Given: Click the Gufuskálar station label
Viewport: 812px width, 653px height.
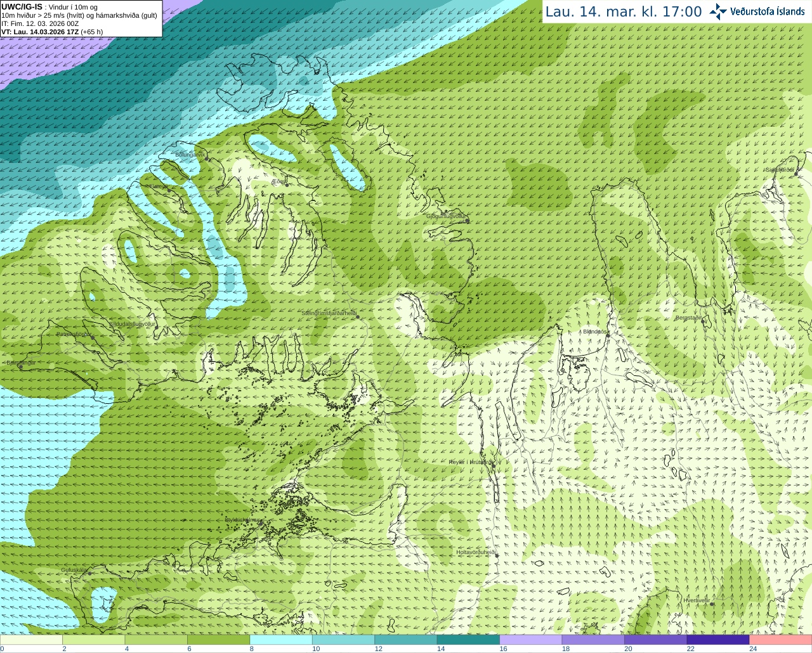Looking at the screenshot, I should (x=74, y=570).
